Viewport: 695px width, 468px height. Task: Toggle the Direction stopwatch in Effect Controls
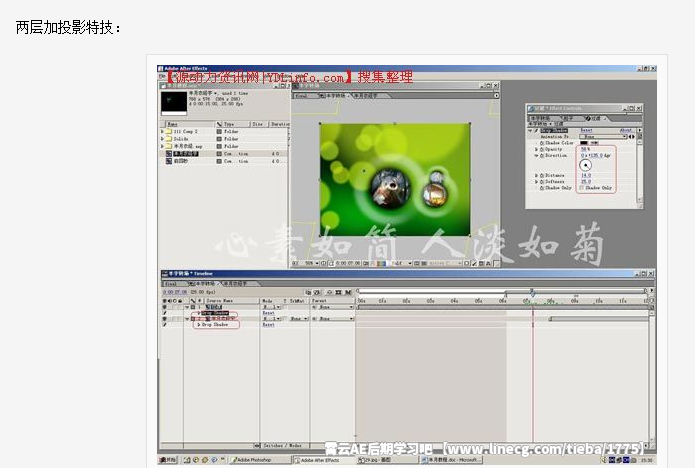point(542,156)
